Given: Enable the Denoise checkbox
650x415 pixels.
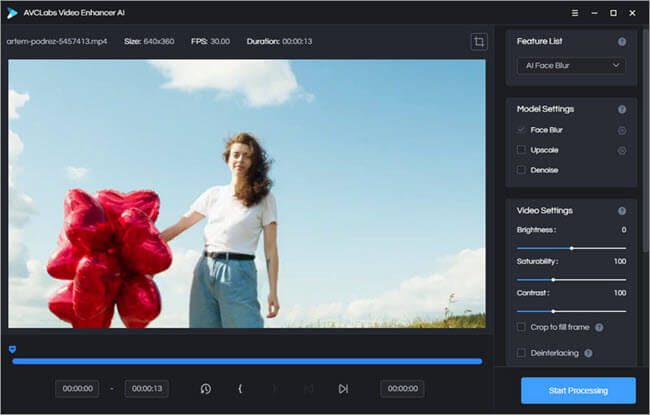Looking at the screenshot, I should [x=521, y=170].
